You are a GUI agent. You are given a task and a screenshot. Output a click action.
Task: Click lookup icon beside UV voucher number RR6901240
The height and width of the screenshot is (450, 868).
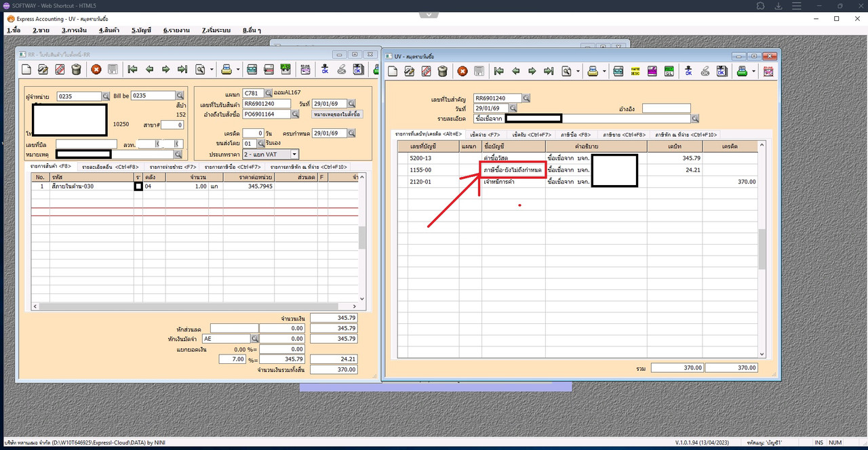(x=526, y=98)
